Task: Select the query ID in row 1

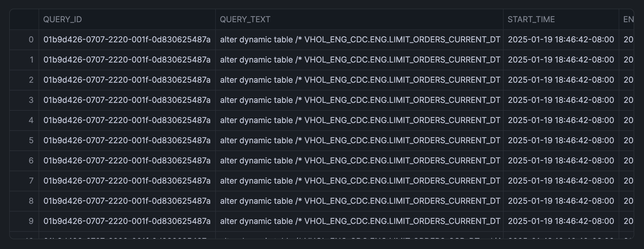Action: point(127,60)
